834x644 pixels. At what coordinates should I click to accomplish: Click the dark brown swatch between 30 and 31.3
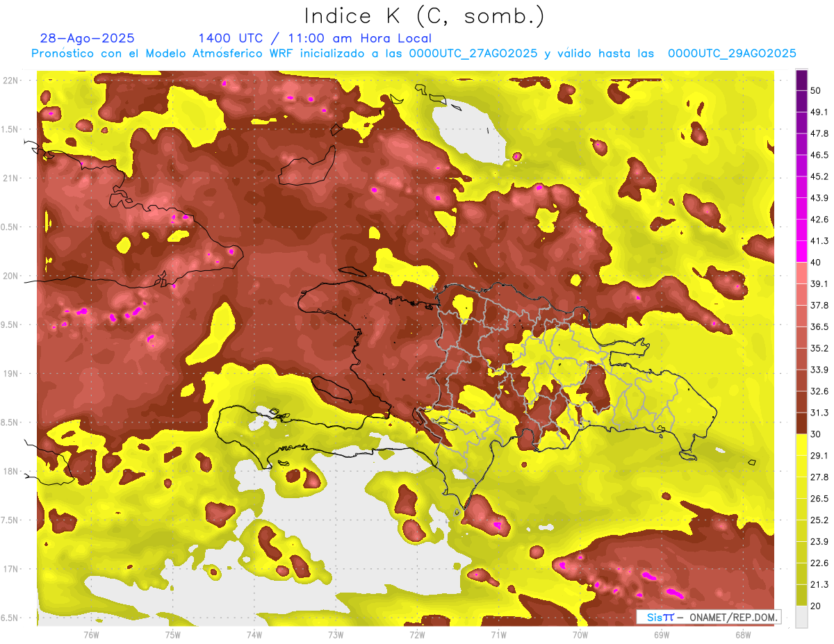point(802,423)
